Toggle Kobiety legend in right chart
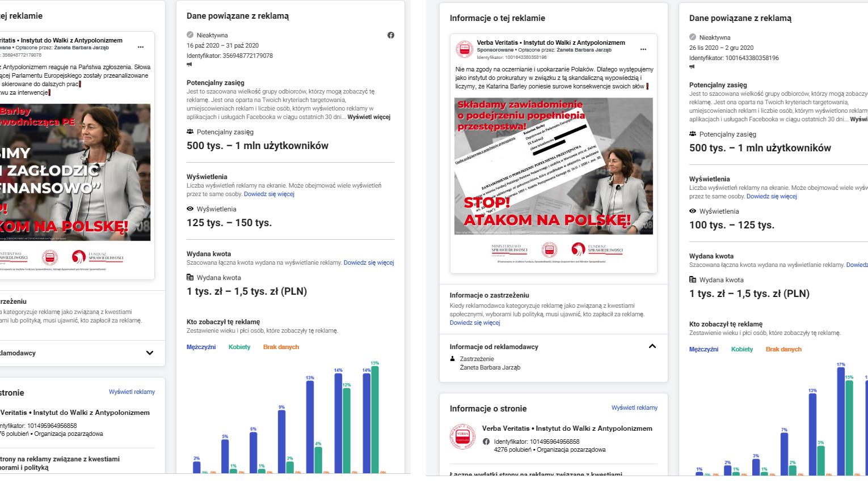The width and height of the screenshot is (868, 488). [742, 349]
